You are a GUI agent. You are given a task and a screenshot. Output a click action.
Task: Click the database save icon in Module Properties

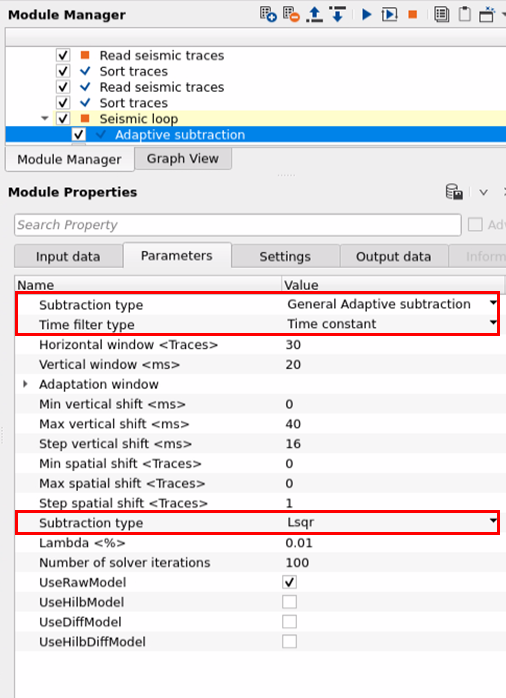454,192
